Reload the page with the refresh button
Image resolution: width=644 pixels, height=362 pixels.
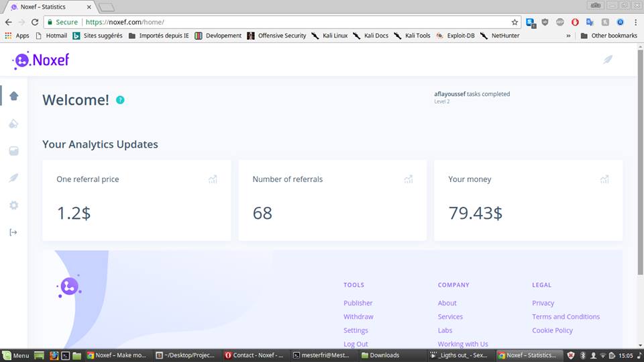[x=35, y=22]
